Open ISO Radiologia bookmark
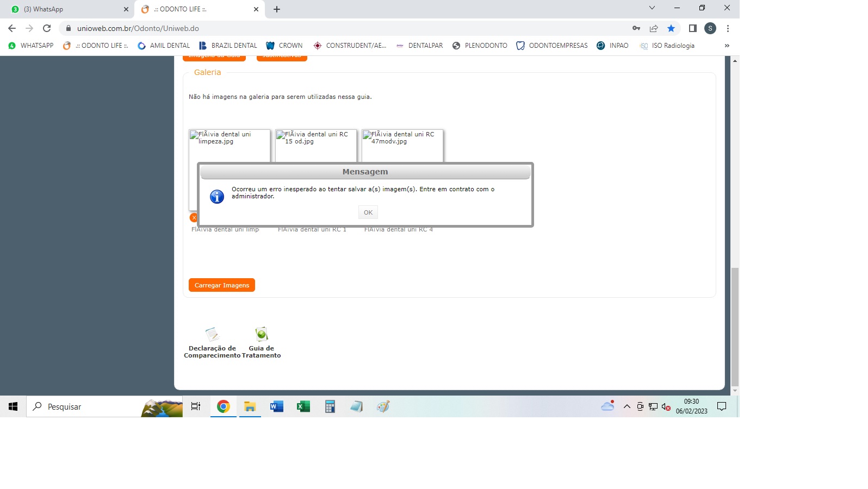 667,46
